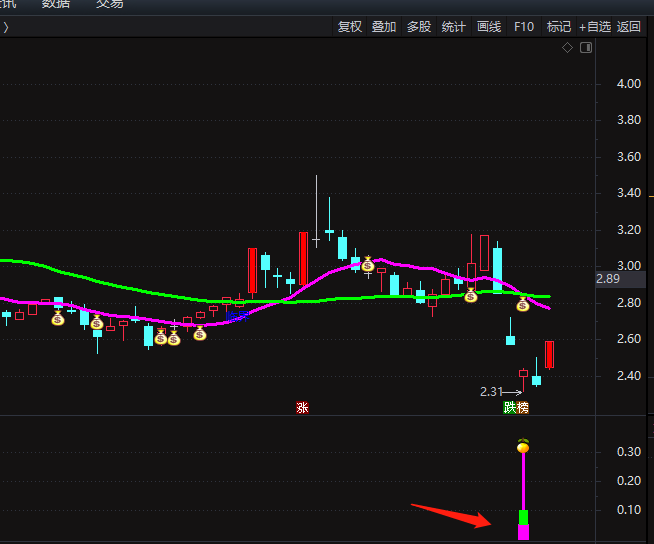The height and width of the screenshot is (544, 654).
Task: Click the 涨 marker under the chart
Action: click(x=302, y=408)
